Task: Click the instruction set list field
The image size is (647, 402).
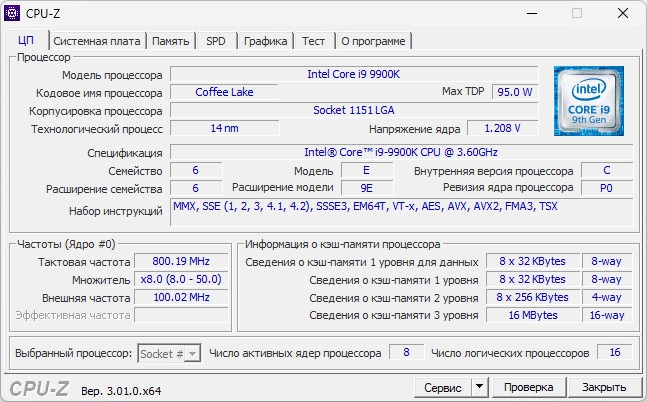Action: click(401, 212)
